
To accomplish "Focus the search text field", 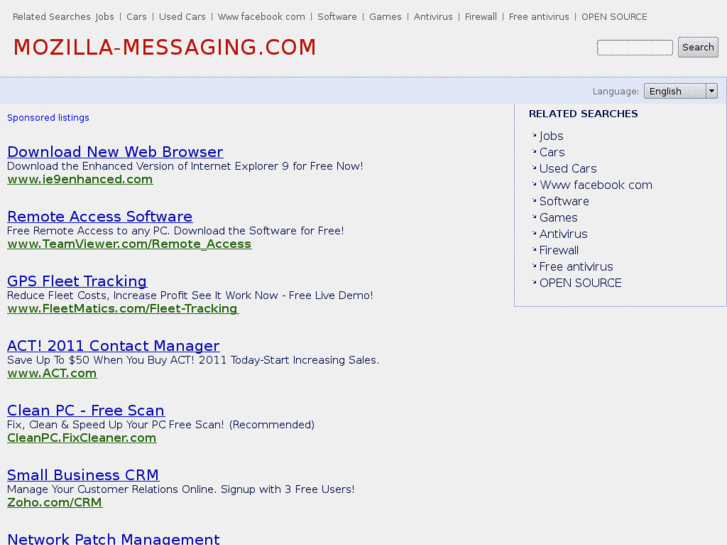I will (635, 48).
